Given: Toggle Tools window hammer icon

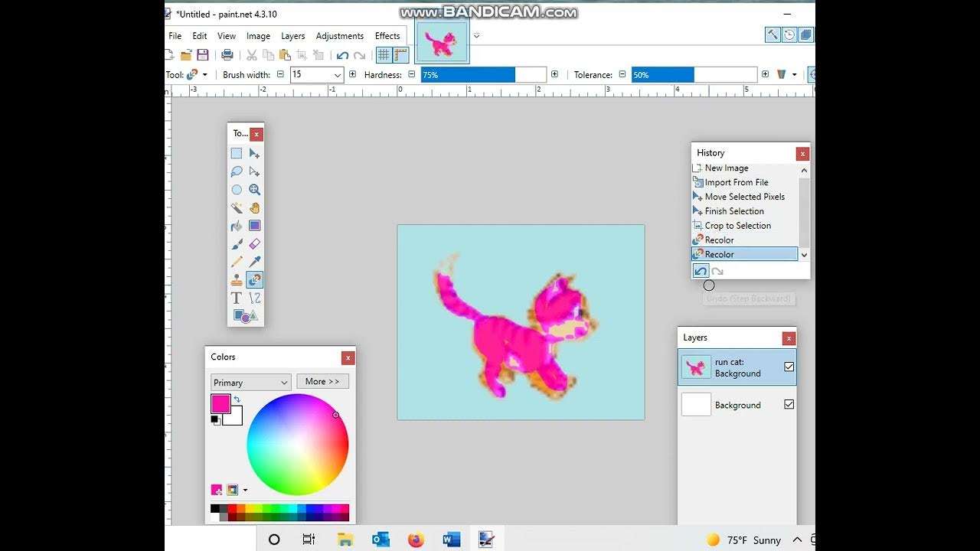Looking at the screenshot, I should (773, 34).
